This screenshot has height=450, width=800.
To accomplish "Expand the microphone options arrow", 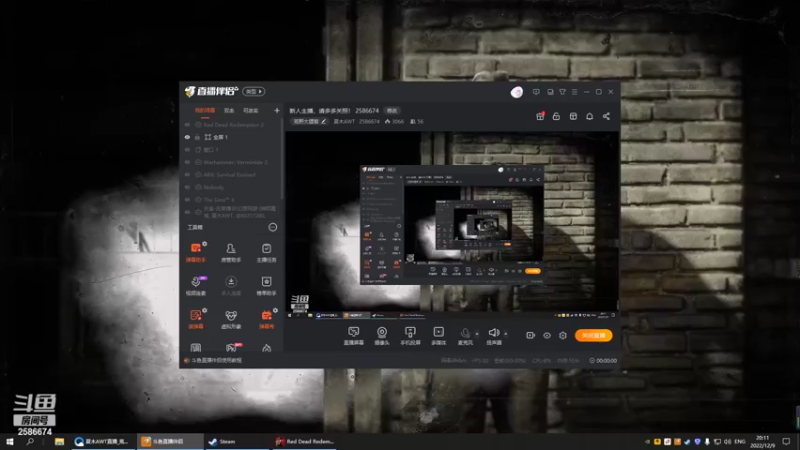I will [x=477, y=334].
